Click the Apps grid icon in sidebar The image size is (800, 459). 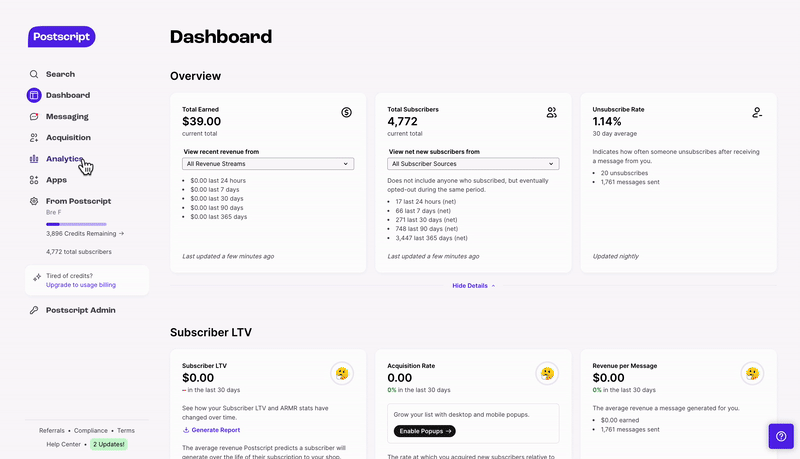[x=34, y=180]
